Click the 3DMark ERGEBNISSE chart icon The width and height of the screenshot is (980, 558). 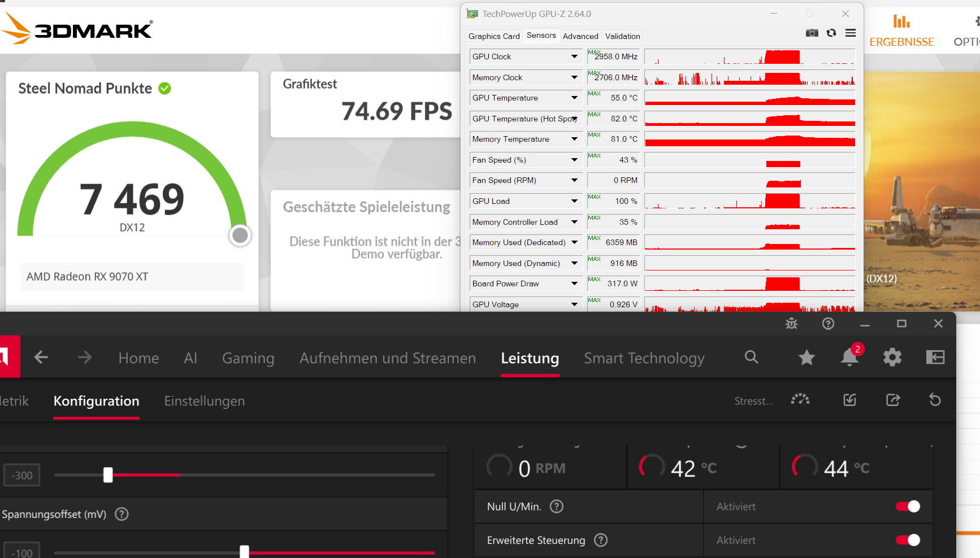click(901, 21)
